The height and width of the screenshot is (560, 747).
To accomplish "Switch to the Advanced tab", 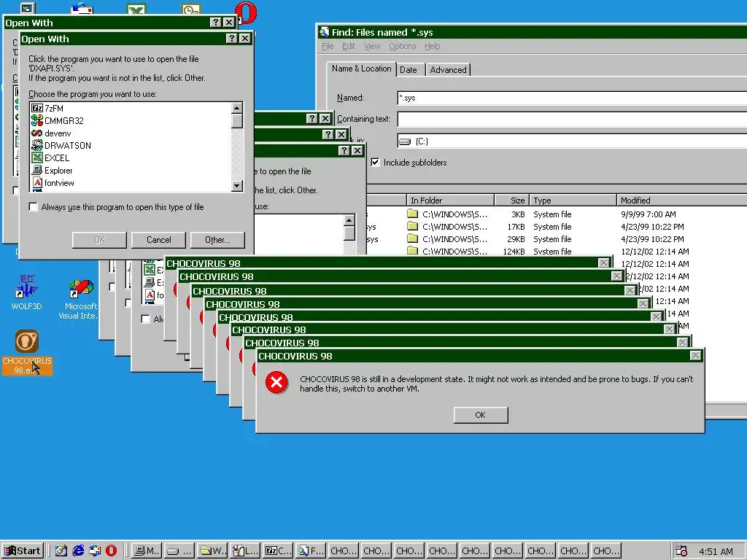I will coord(449,69).
